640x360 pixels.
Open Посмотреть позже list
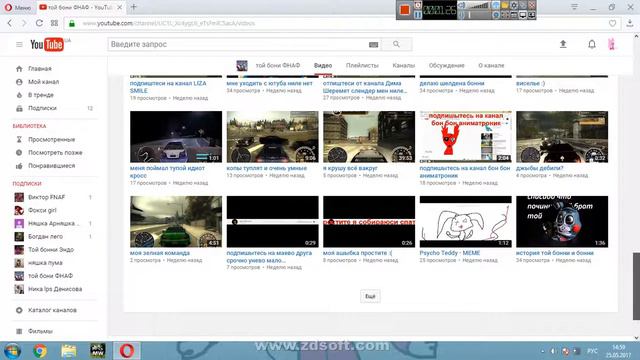pos(55,153)
